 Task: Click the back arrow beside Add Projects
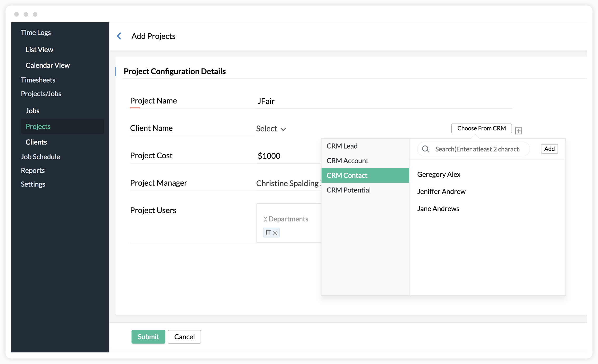tap(119, 36)
